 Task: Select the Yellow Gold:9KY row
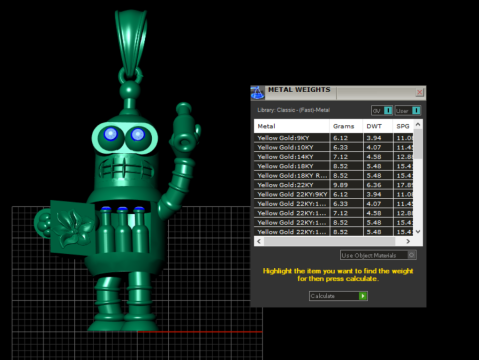pyautogui.click(x=334, y=138)
